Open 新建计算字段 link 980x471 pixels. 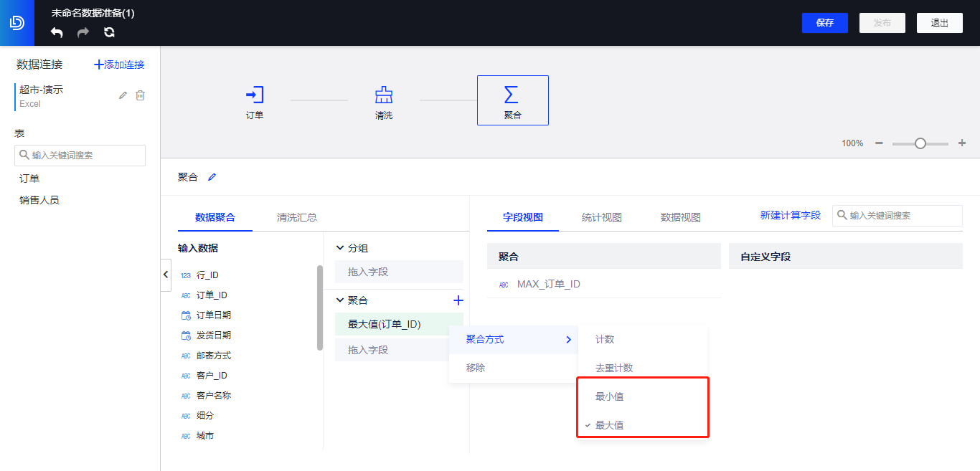791,214
